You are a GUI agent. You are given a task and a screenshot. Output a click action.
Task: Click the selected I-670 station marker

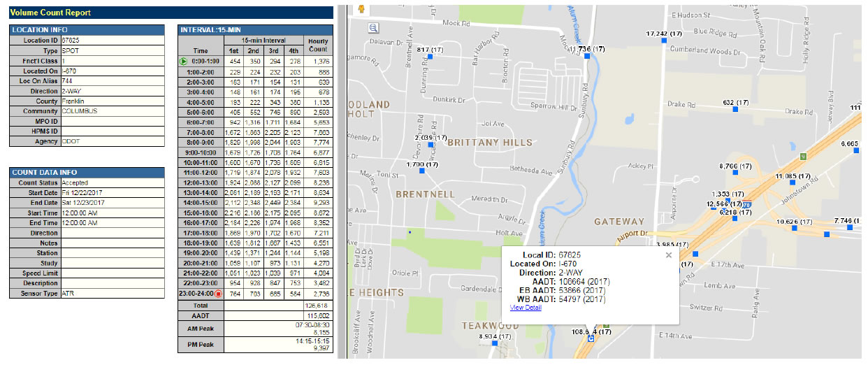click(x=591, y=339)
